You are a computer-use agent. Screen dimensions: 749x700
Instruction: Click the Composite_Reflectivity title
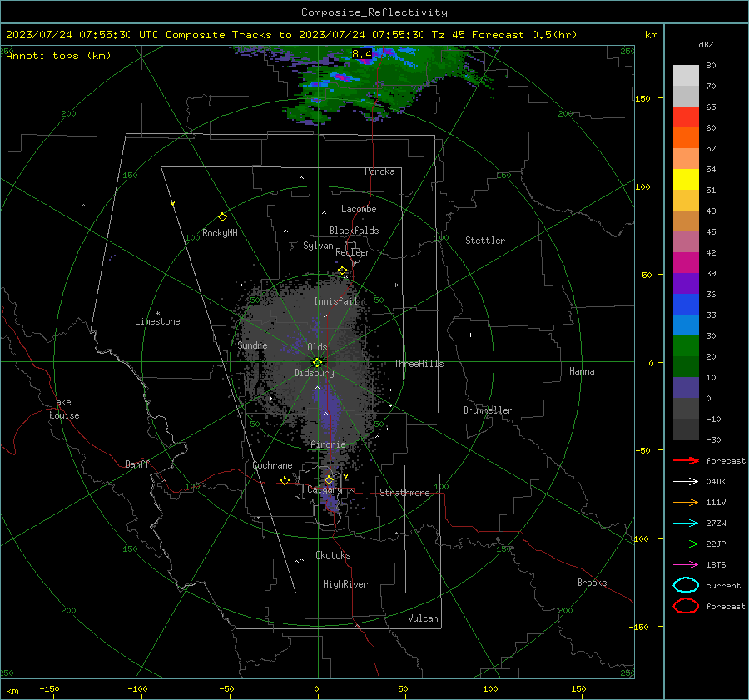[x=374, y=12]
